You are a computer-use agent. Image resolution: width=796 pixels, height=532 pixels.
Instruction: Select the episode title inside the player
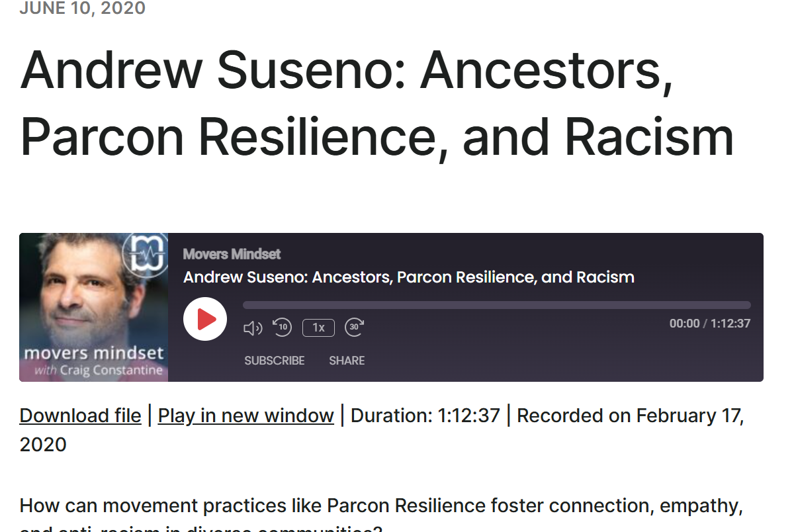408,277
